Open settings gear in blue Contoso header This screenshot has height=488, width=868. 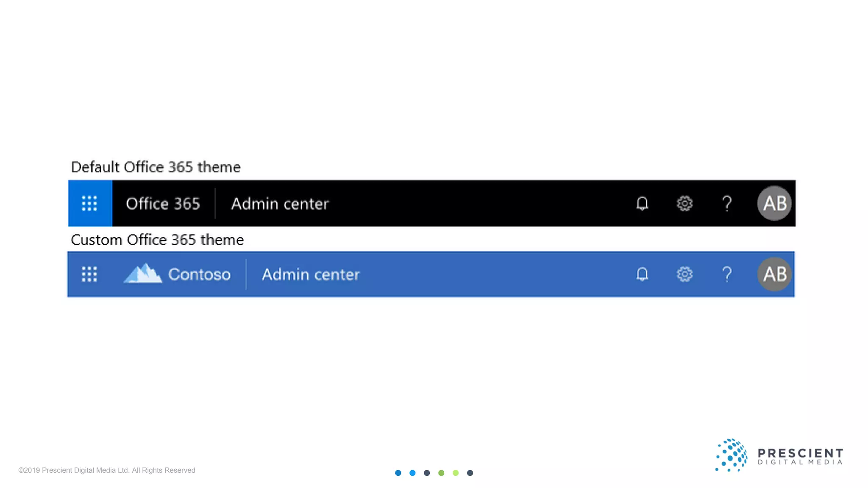point(684,274)
